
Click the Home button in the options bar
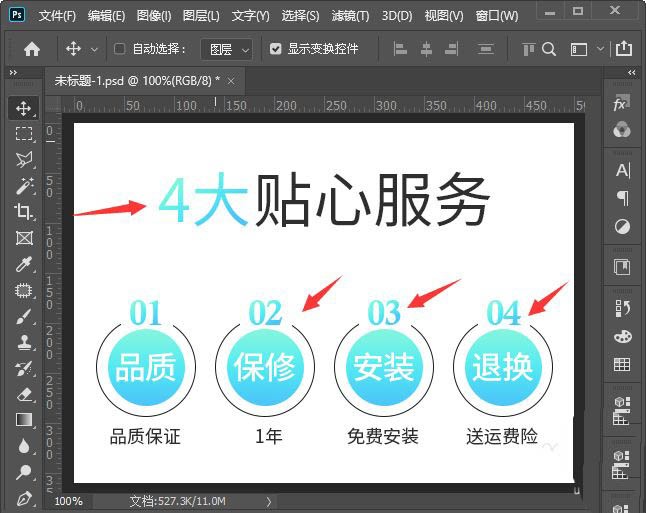(x=32, y=49)
